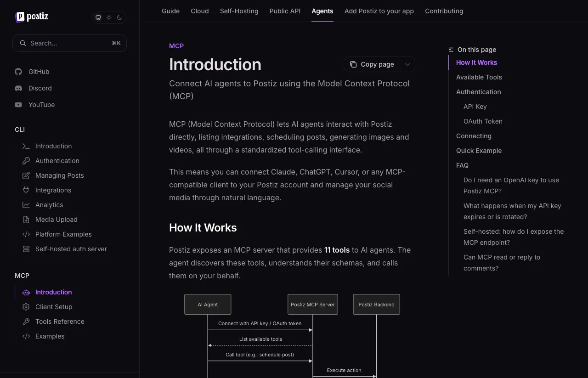Jump to Authentication in page outline
Viewport: 588px width, 378px height.
[x=479, y=92]
